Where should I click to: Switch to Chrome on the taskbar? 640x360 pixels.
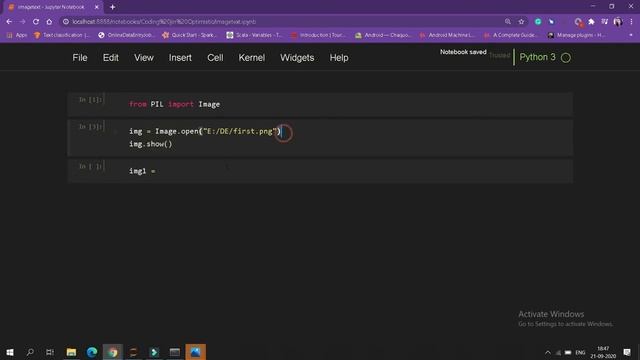pos(113,352)
